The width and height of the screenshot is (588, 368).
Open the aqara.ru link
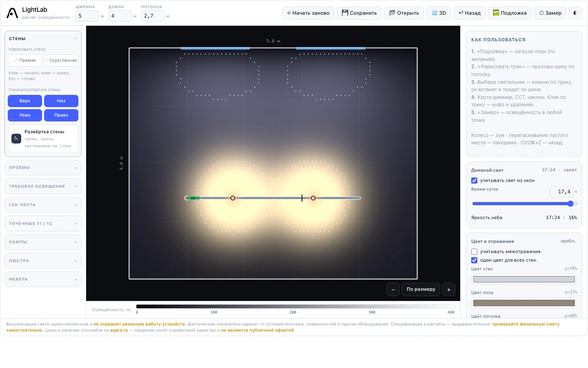[x=119, y=330]
